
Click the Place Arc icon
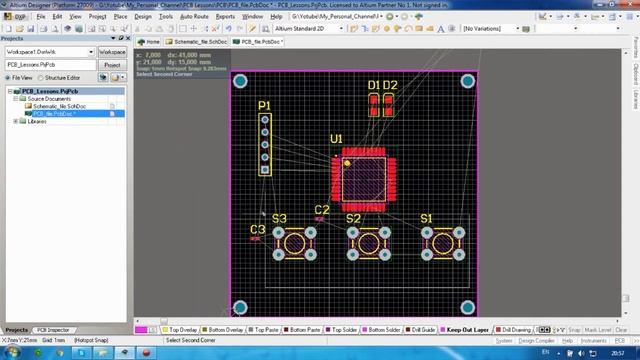408,29
